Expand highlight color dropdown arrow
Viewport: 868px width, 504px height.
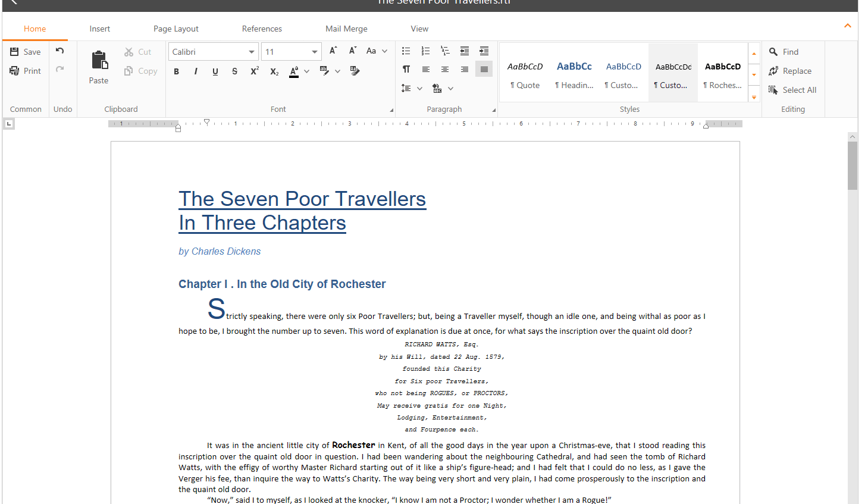337,71
